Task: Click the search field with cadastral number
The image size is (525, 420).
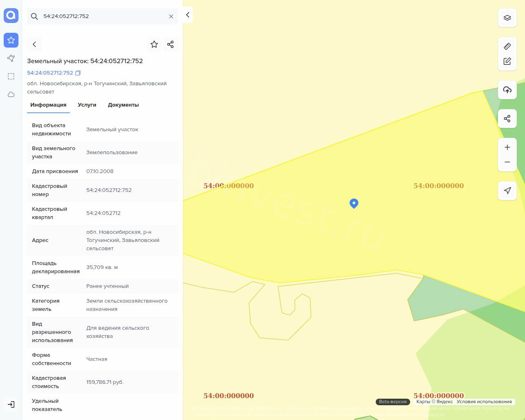Action: [x=103, y=16]
